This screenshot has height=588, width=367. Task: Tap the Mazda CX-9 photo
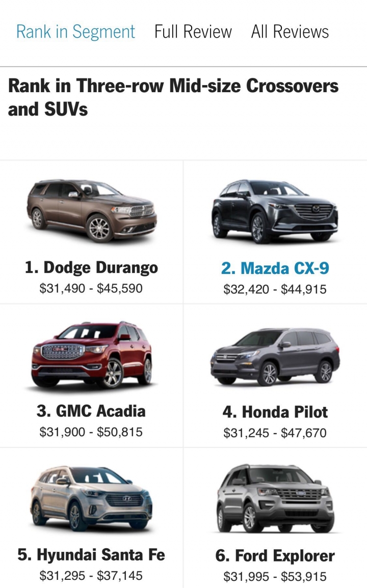[275, 212]
